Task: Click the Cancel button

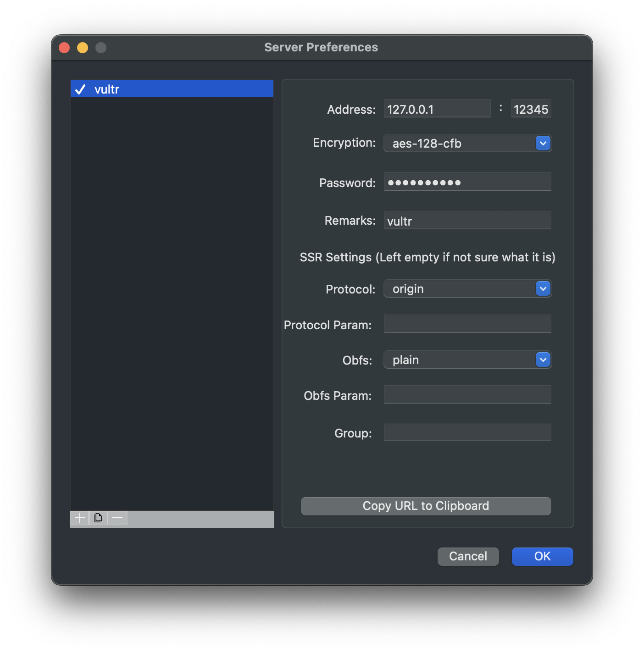Action: click(x=468, y=556)
